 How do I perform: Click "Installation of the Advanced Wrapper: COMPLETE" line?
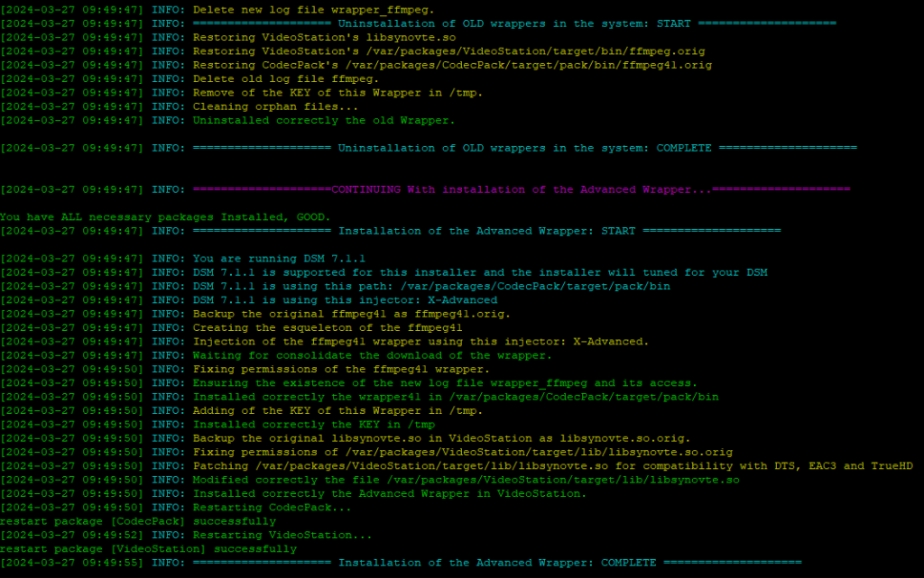click(x=496, y=563)
